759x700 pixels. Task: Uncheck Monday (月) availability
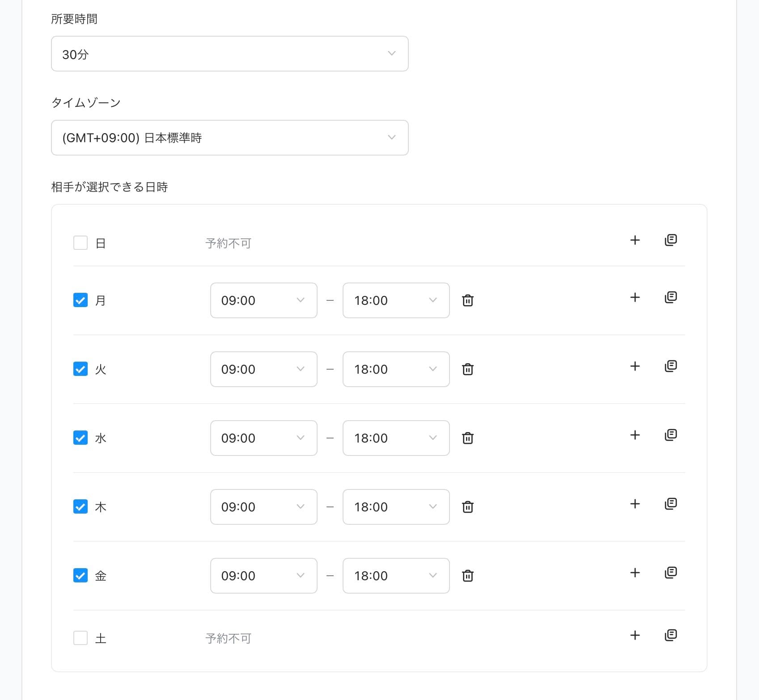click(81, 300)
